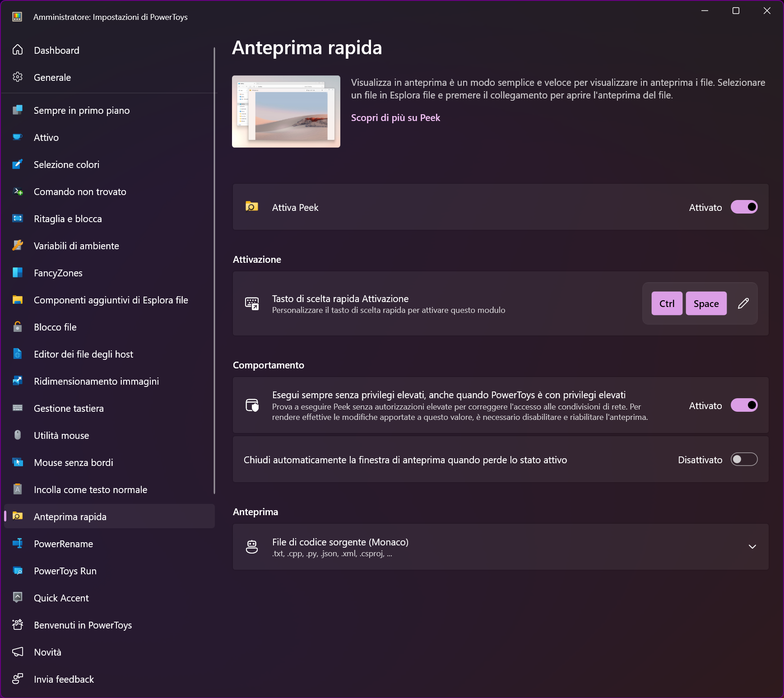
Task: Select the Ritaglia e blocca icon
Action: 18,219
